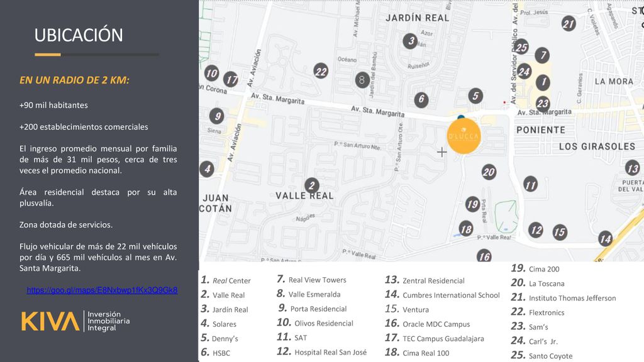The width and height of the screenshot is (644, 362).
Task: Click map marker number 14
Action: point(606,238)
